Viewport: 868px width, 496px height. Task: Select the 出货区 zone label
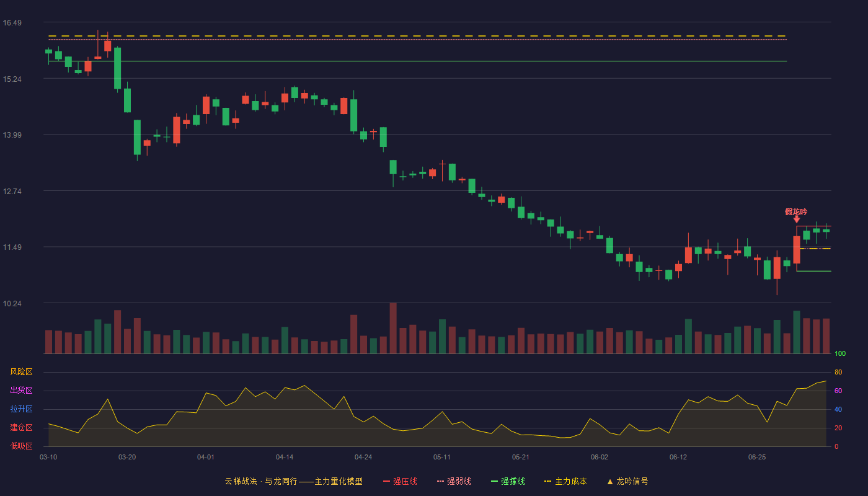pyautogui.click(x=21, y=391)
